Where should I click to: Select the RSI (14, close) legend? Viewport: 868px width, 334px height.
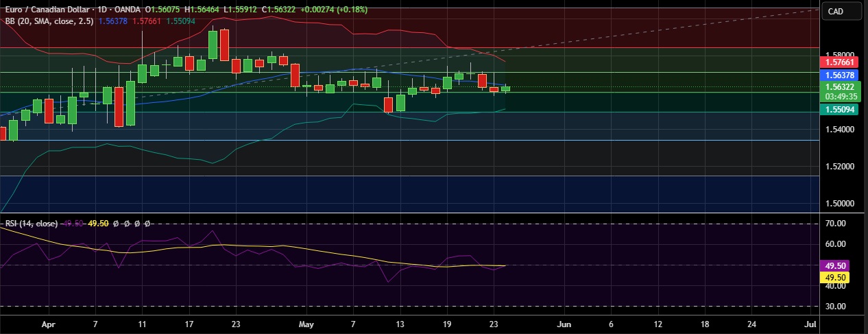pyautogui.click(x=32, y=224)
